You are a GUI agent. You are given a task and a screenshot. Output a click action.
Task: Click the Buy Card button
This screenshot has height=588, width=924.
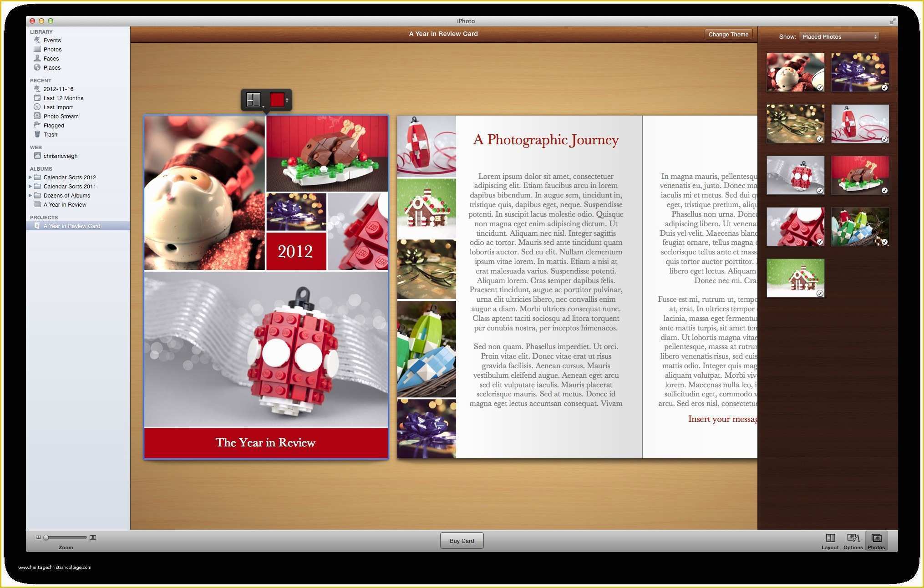pyautogui.click(x=462, y=540)
